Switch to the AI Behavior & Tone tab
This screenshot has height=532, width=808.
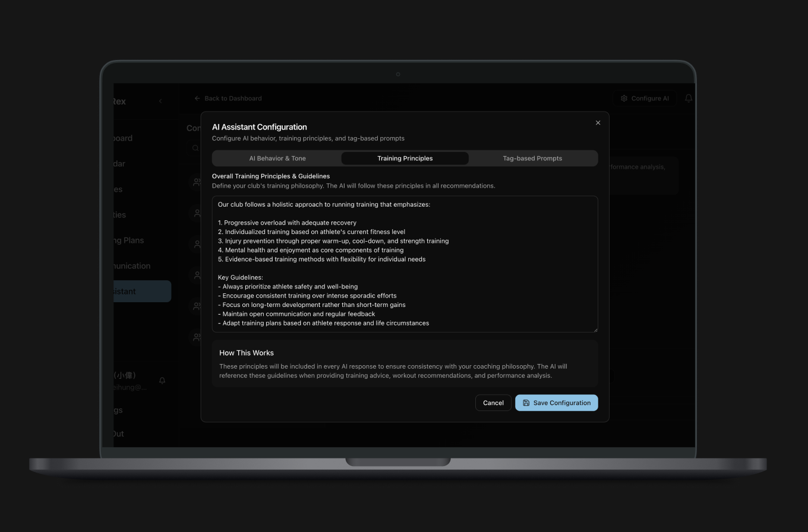[277, 158]
